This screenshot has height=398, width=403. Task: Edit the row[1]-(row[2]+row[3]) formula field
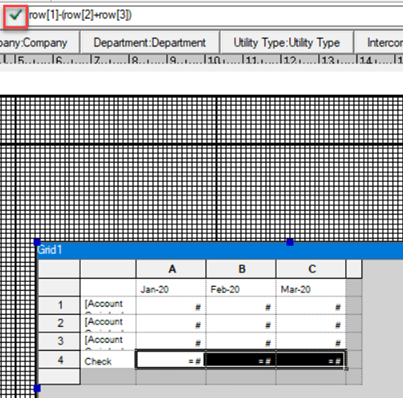click(216, 15)
